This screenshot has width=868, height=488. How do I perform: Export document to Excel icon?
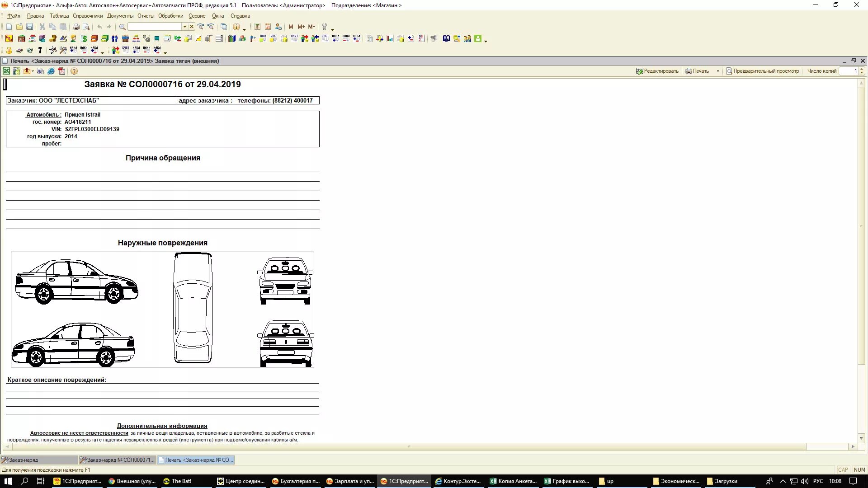coord(6,71)
